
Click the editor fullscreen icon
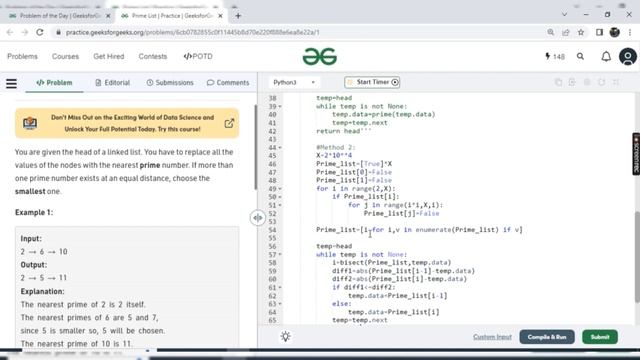click(x=616, y=82)
